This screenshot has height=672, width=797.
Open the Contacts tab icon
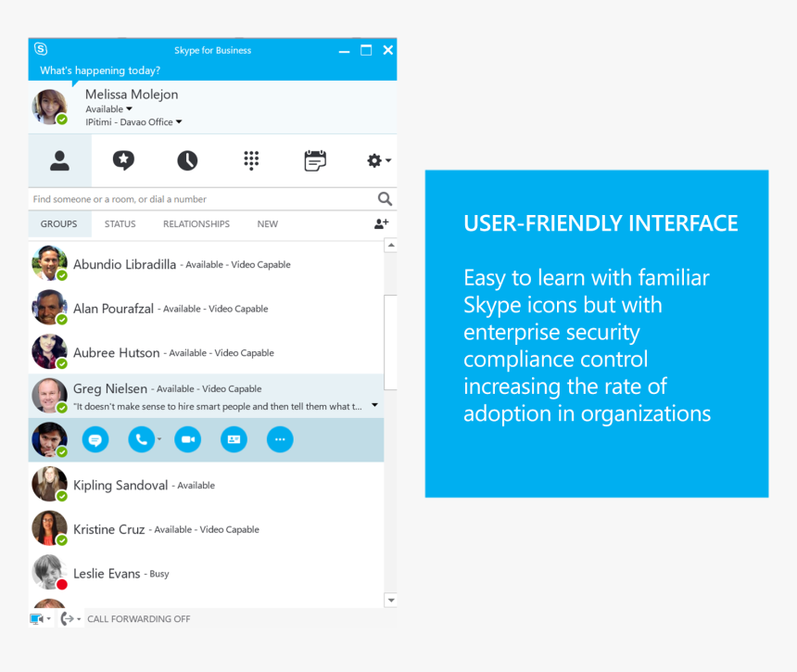[x=59, y=160]
